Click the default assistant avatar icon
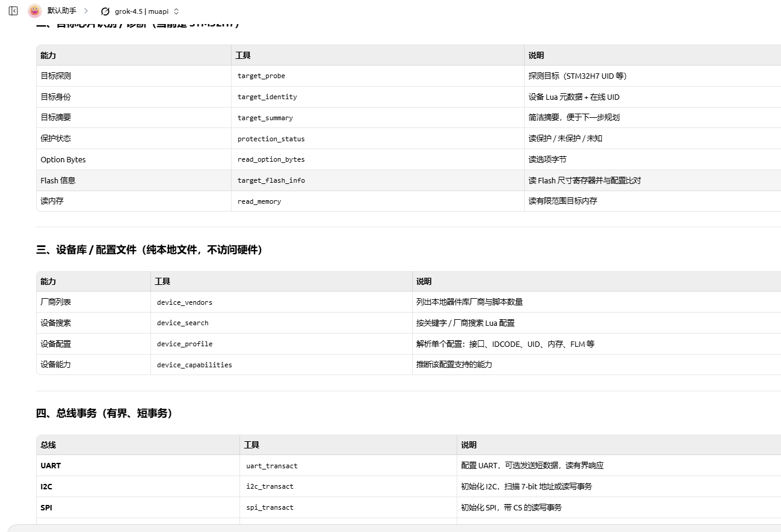Screen dimensions: 781x532 click(x=35, y=11)
